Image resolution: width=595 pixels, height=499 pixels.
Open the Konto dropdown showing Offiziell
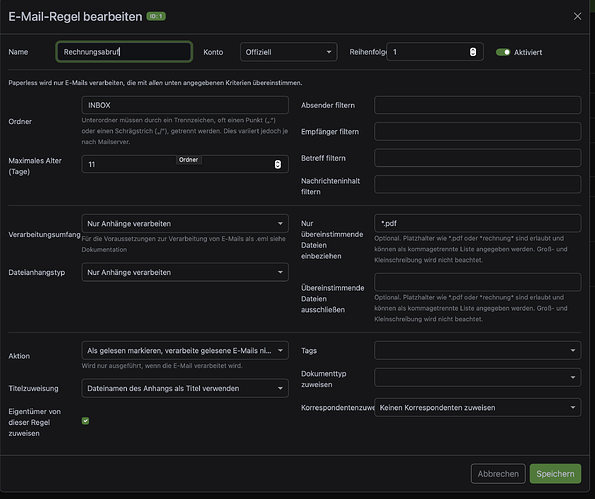pyautogui.click(x=288, y=52)
